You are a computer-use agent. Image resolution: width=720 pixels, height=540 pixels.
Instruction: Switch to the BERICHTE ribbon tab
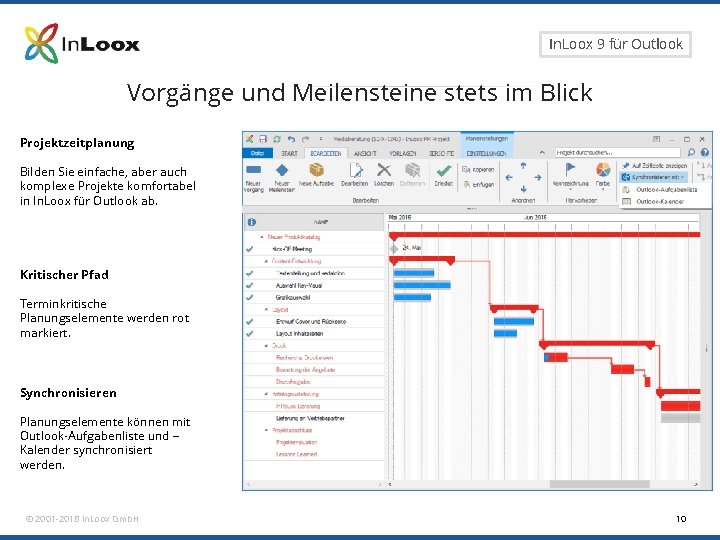click(x=441, y=153)
